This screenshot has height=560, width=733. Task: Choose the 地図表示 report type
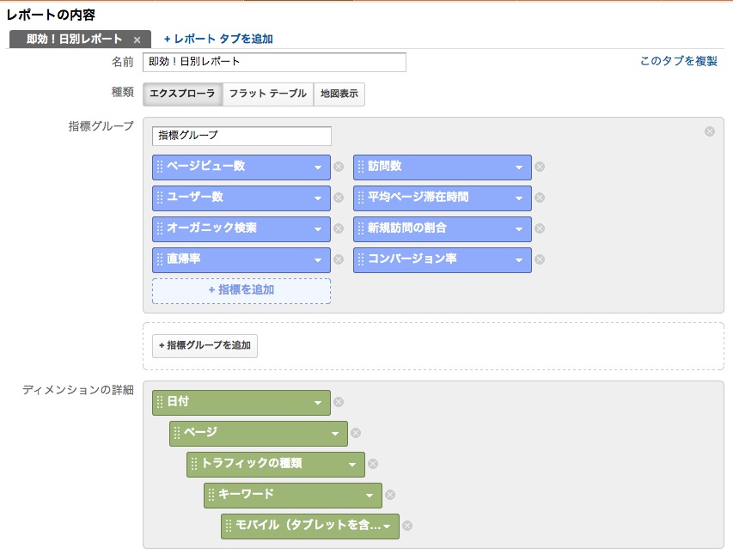coord(339,94)
